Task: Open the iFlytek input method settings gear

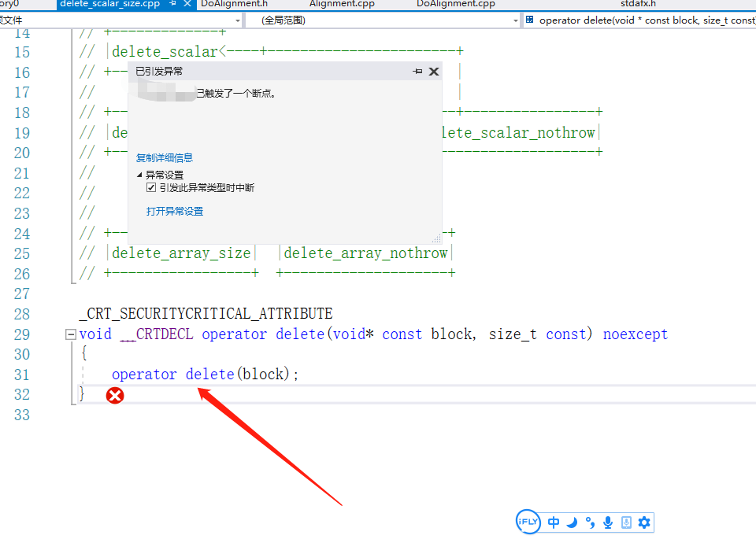Action: coord(644,522)
